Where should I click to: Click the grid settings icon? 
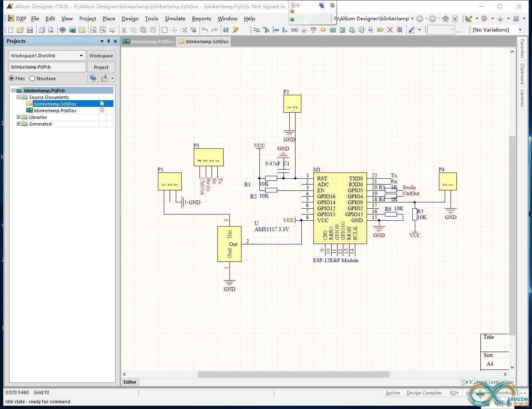pyautogui.click(x=516, y=19)
